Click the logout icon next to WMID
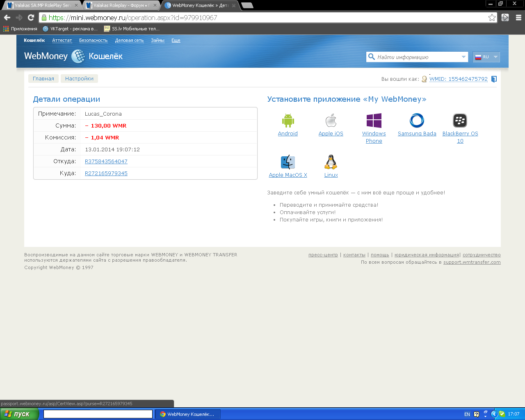 tap(494, 79)
